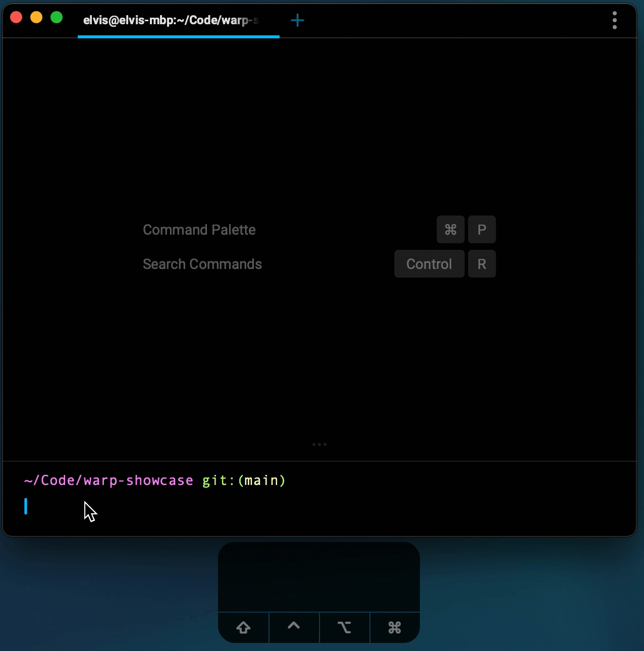Click the ~/Code/warp-showcase path in prompt
644x651 pixels.
[x=108, y=480]
